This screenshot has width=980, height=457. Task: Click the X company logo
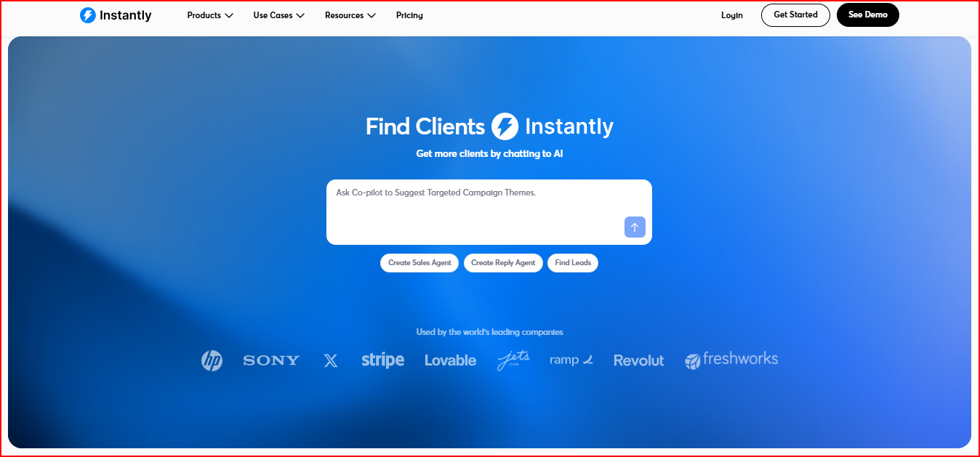pos(331,360)
